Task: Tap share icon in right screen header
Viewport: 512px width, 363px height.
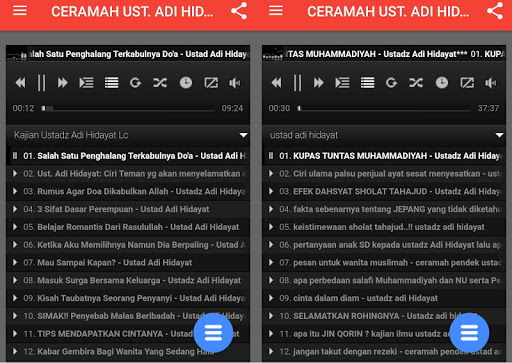Action: point(495,11)
